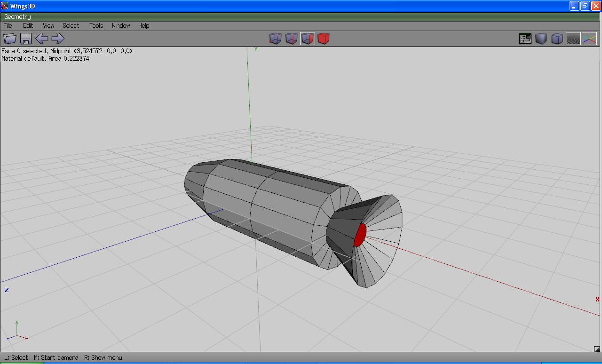This screenshot has height=364, width=602.
Task: Click the 'L: Select' status bar hint
Action: click(x=16, y=357)
